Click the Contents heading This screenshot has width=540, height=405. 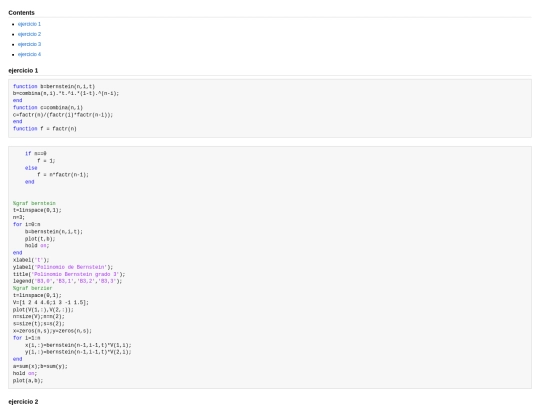click(x=21, y=13)
